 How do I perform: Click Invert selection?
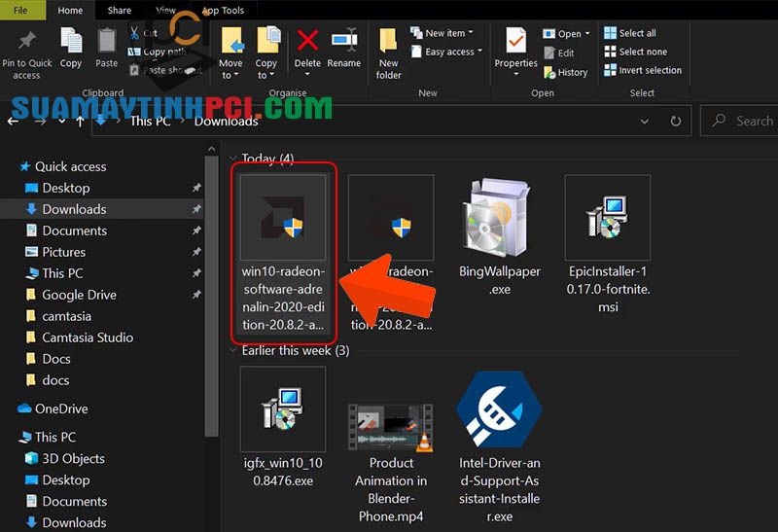[643, 70]
